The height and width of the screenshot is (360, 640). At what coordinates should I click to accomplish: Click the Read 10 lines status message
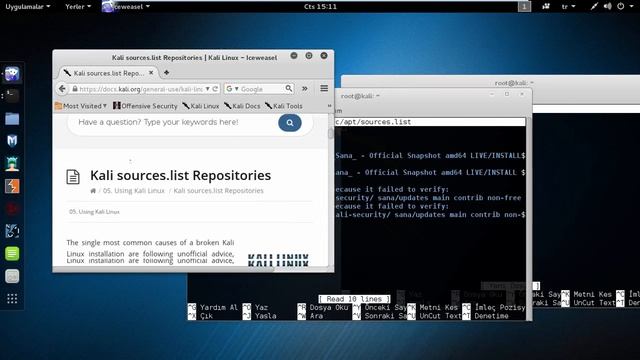click(x=354, y=299)
